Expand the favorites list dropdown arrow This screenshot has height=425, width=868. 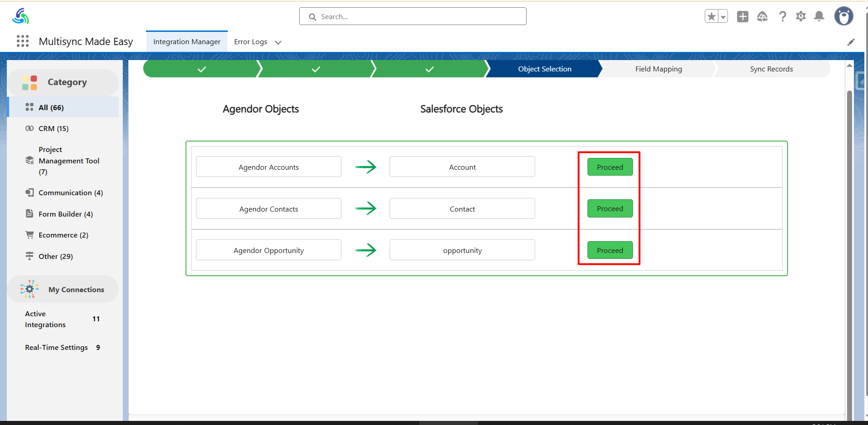point(723,17)
